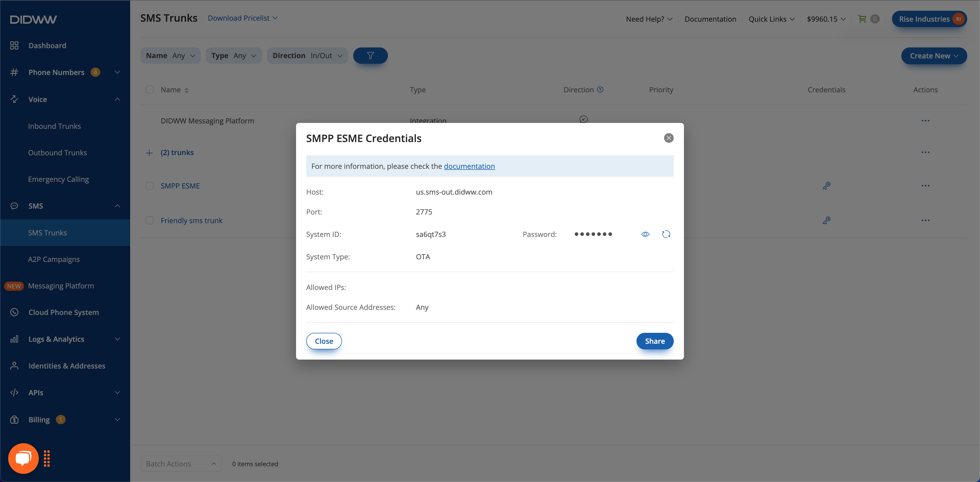Collapse the SMS section chevron

[x=118, y=206]
